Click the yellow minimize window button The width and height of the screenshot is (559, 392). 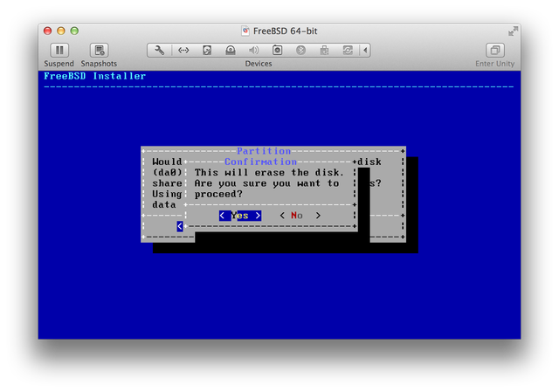click(61, 31)
